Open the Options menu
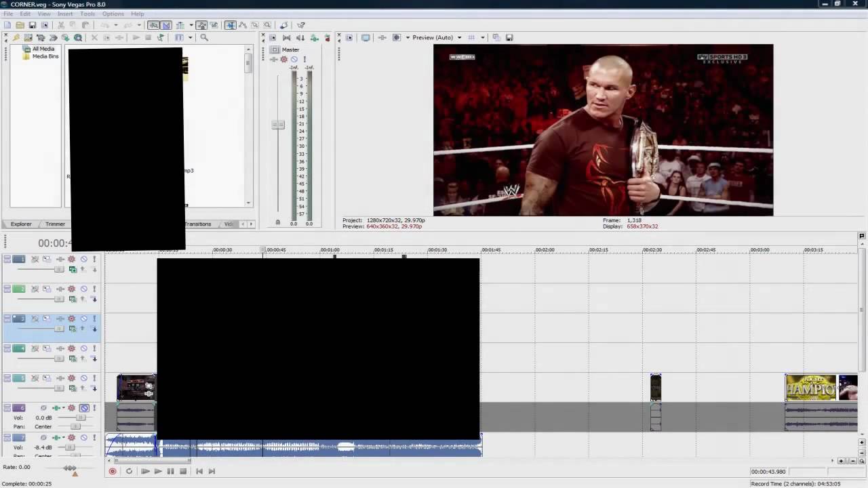Viewport: 868px width, 488px height. 113,14
